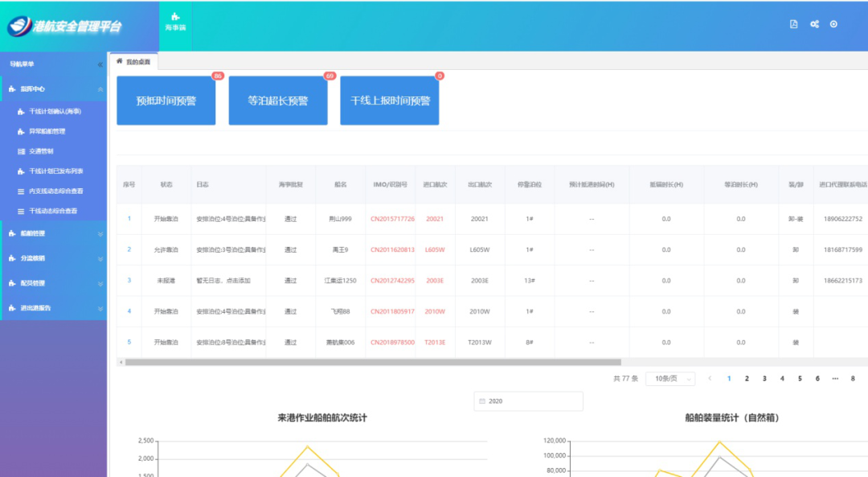This screenshot has width=868, height=477.
Task: Open the 2020 year picker field
Action: pyautogui.click(x=528, y=401)
